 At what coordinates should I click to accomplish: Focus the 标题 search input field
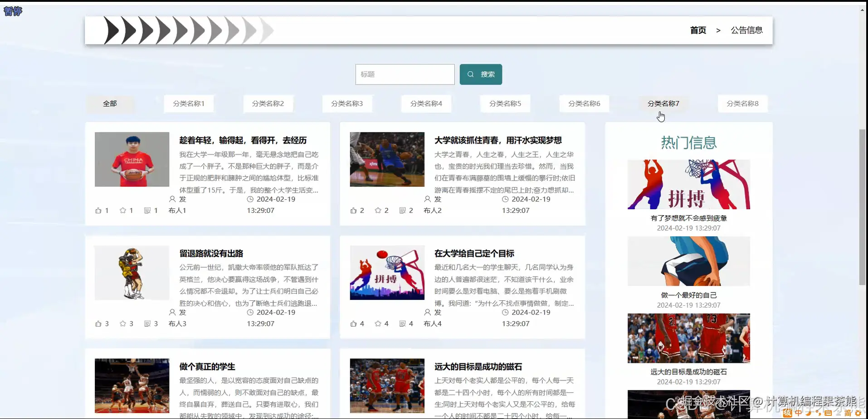tap(405, 74)
